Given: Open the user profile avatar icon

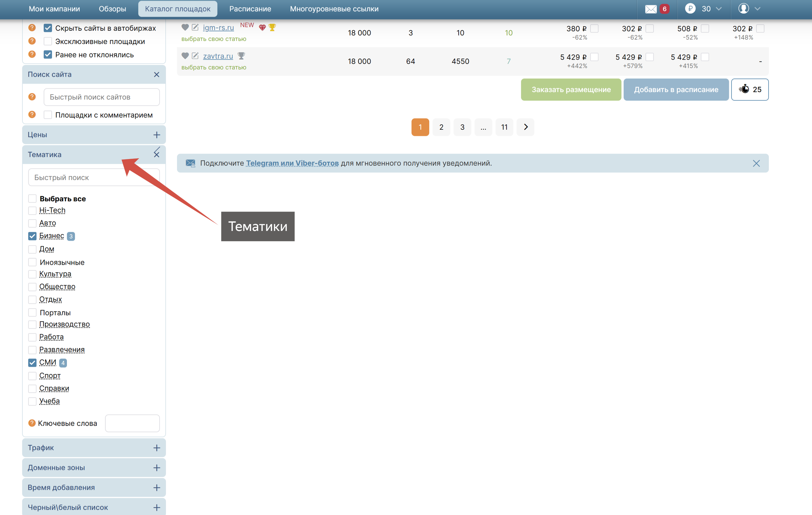Looking at the screenshot, I should [x=743, y=9].
